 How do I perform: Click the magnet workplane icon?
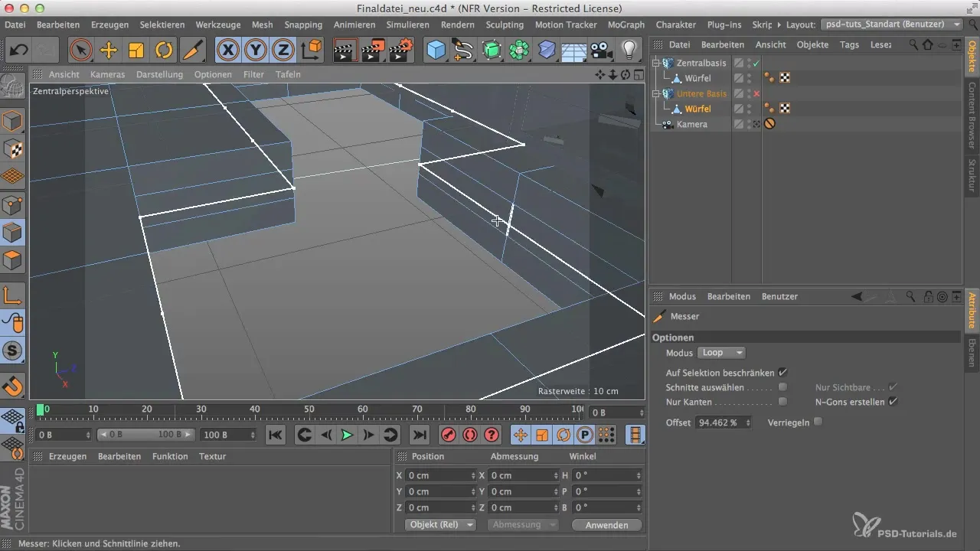[x=13, y=385]
